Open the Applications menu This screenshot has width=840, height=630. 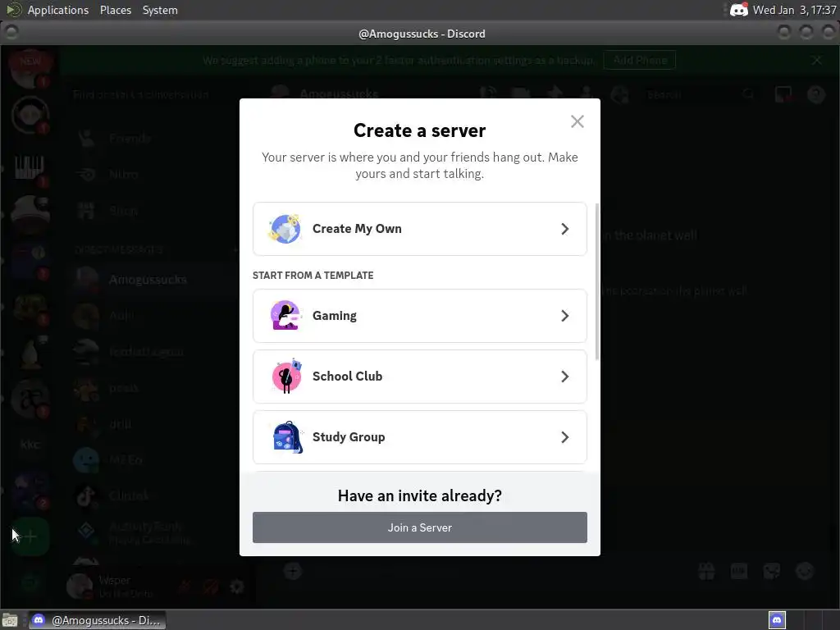[x=58, y=10]
